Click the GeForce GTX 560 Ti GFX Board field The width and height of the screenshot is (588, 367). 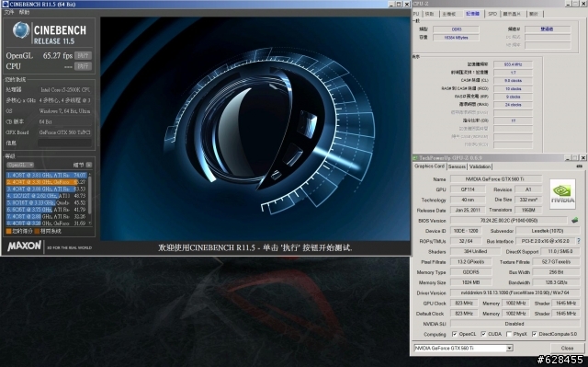tap(64, 132)
